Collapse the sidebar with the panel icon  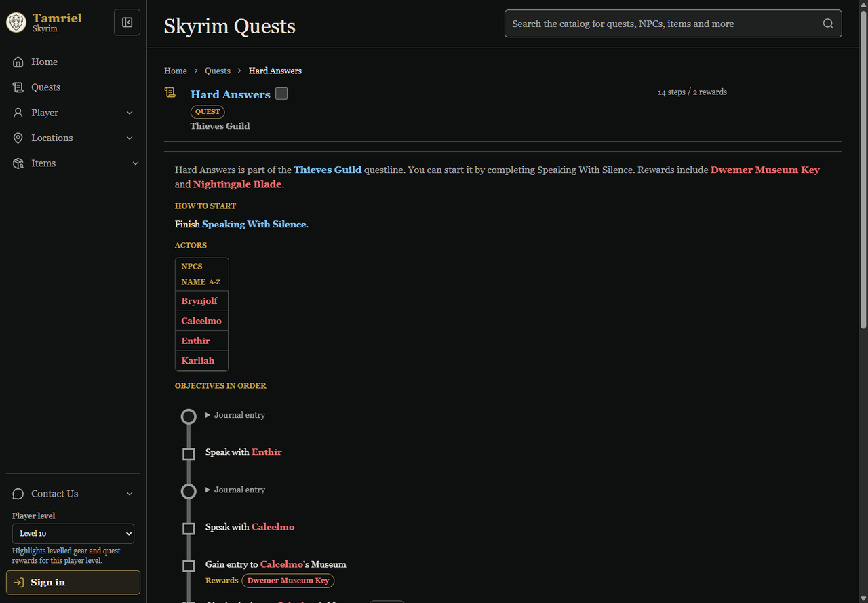pos(127,22)
